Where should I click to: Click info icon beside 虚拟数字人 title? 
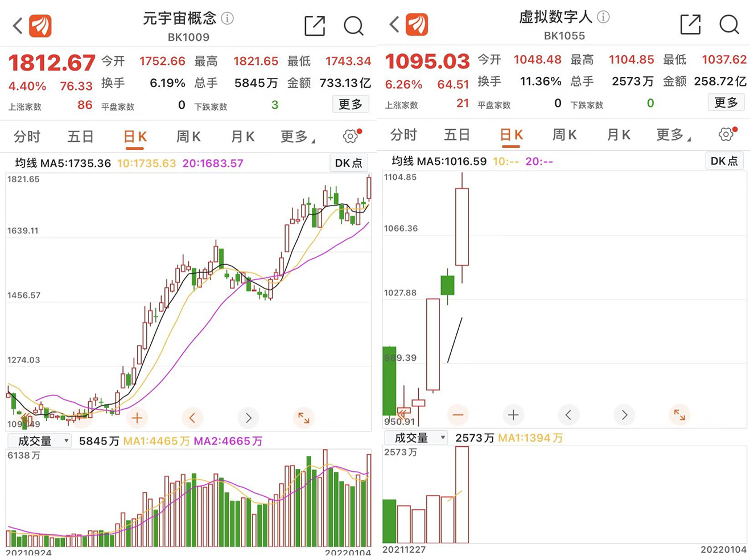[603, 17]
